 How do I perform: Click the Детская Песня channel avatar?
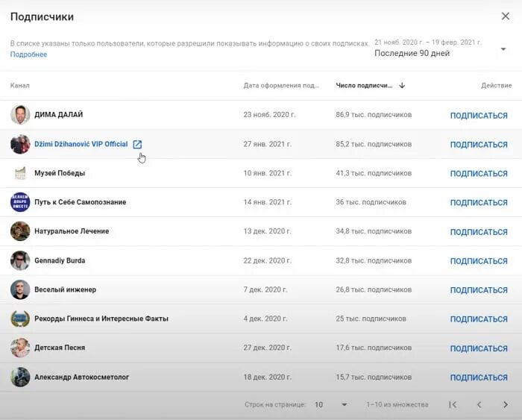(20, 348)
